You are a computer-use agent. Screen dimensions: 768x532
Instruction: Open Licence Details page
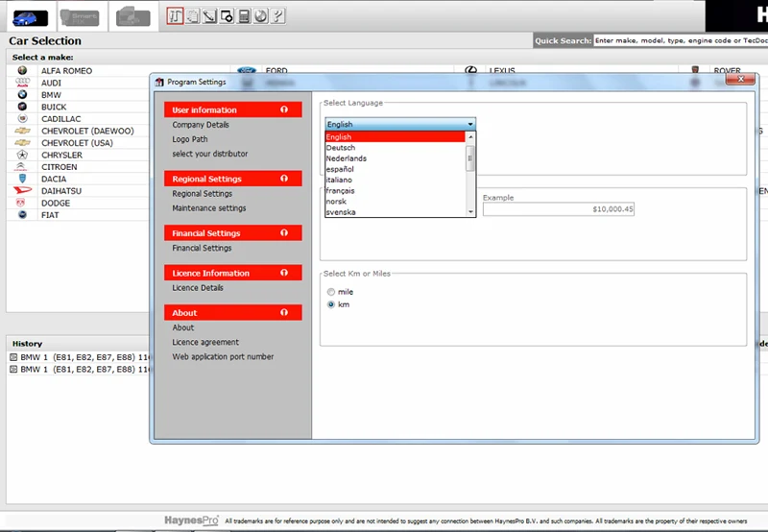click(x=198, y=288)
